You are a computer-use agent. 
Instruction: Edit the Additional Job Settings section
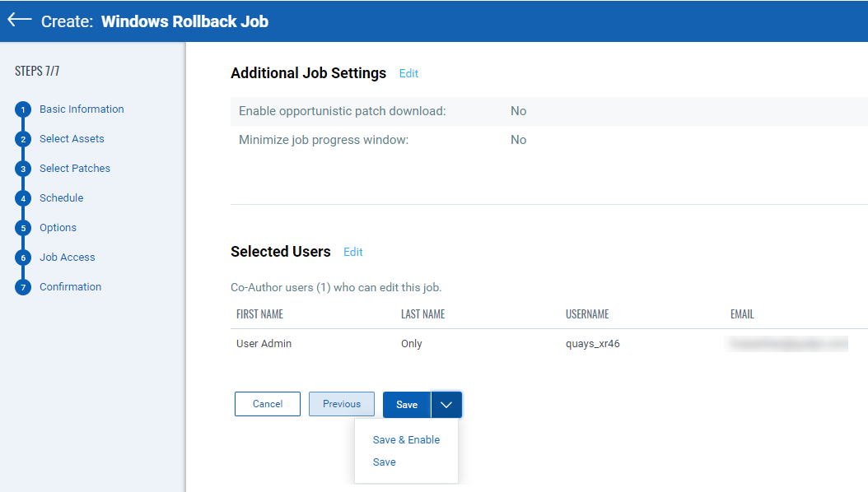(x=408, y=73)
